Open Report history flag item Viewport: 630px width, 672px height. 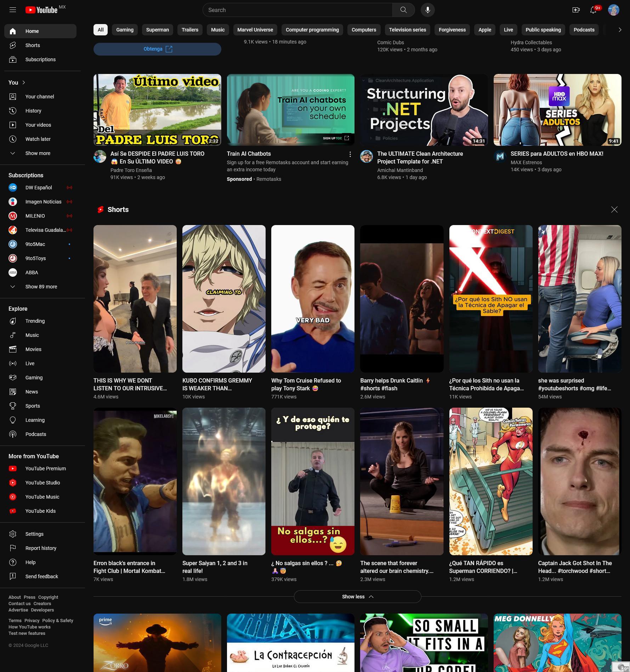(x=40, y=548)
